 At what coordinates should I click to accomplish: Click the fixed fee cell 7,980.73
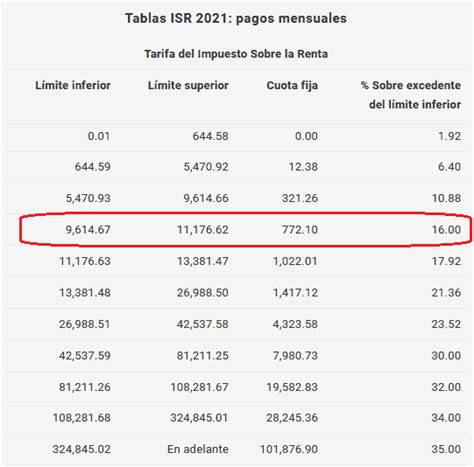tap(295, 356)
